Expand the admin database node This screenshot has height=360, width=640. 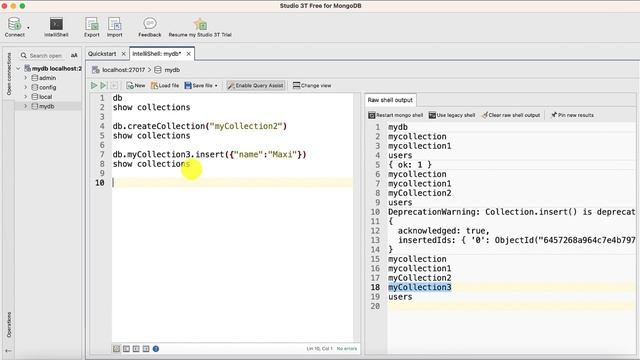point(26,78)
